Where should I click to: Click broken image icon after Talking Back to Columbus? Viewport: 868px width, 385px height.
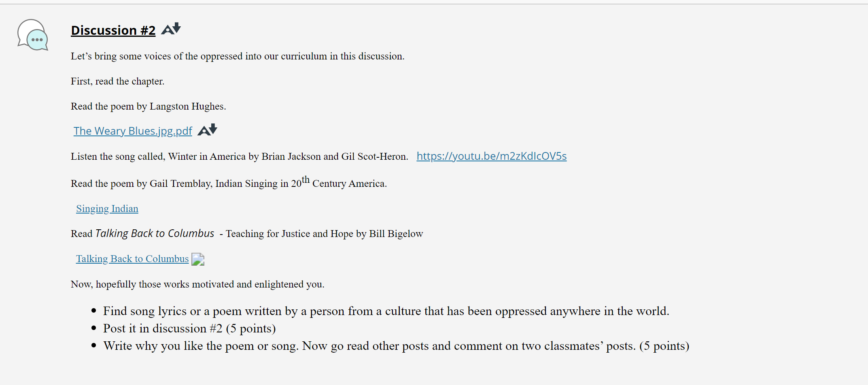(198, 259)
